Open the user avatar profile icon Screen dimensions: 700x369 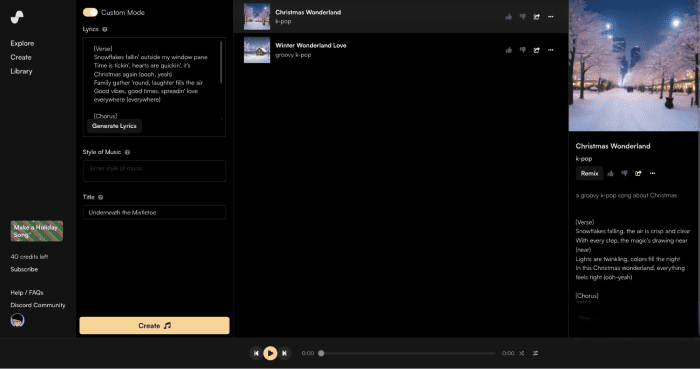pos(17,320)
